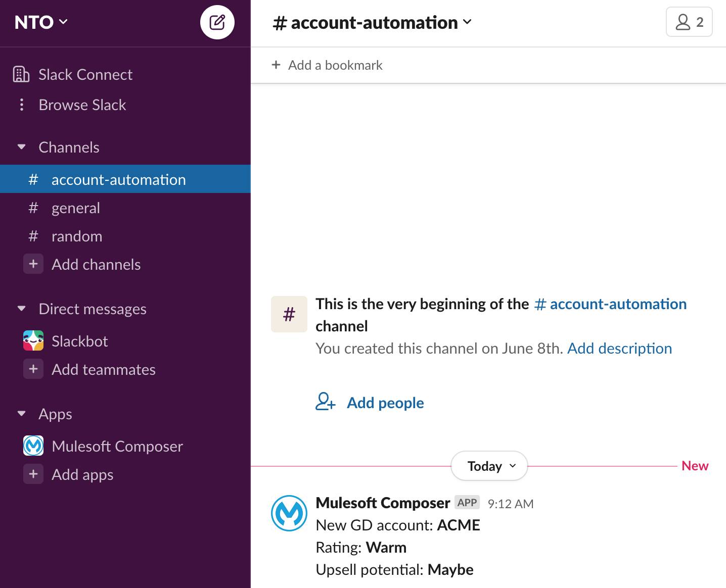Open the NTO workspace menu

tap(41, 22)
